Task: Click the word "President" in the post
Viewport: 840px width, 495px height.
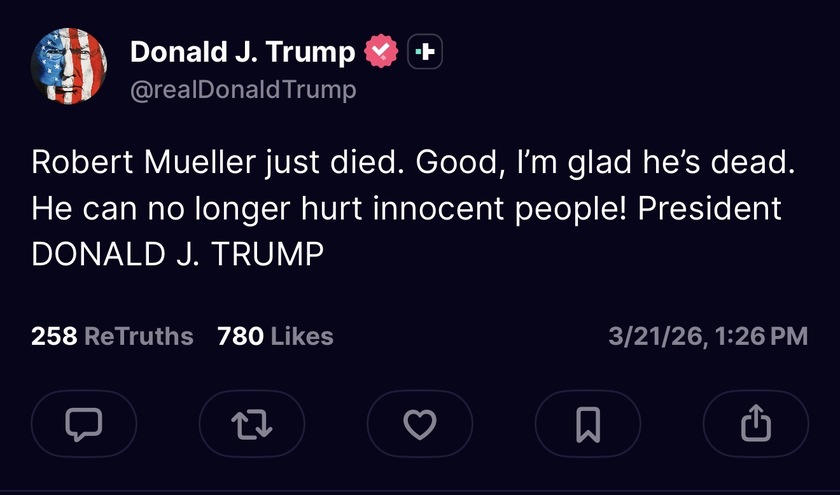Action: (x=709, y=209)
